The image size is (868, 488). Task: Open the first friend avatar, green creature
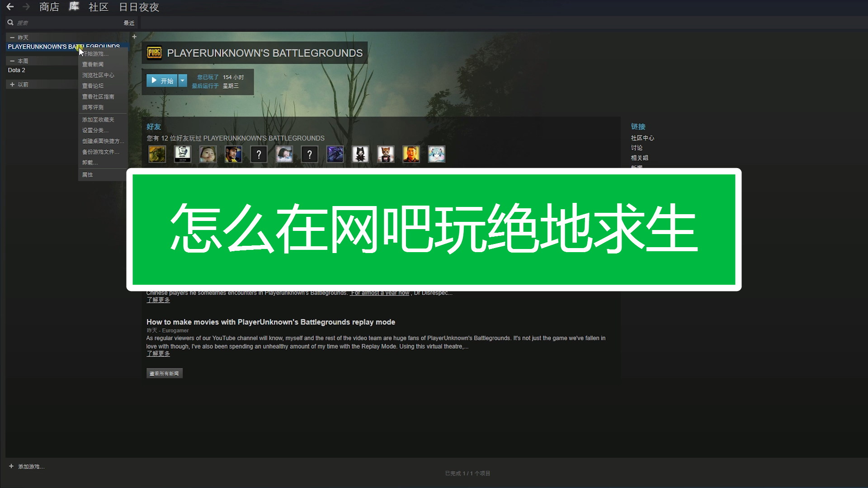coord(157,154)
